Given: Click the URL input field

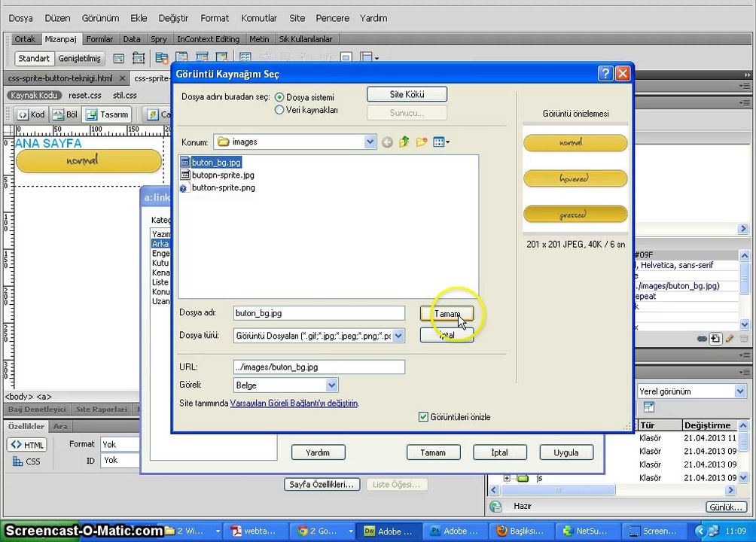Looking at the screenshot, I should click(319, 367).
